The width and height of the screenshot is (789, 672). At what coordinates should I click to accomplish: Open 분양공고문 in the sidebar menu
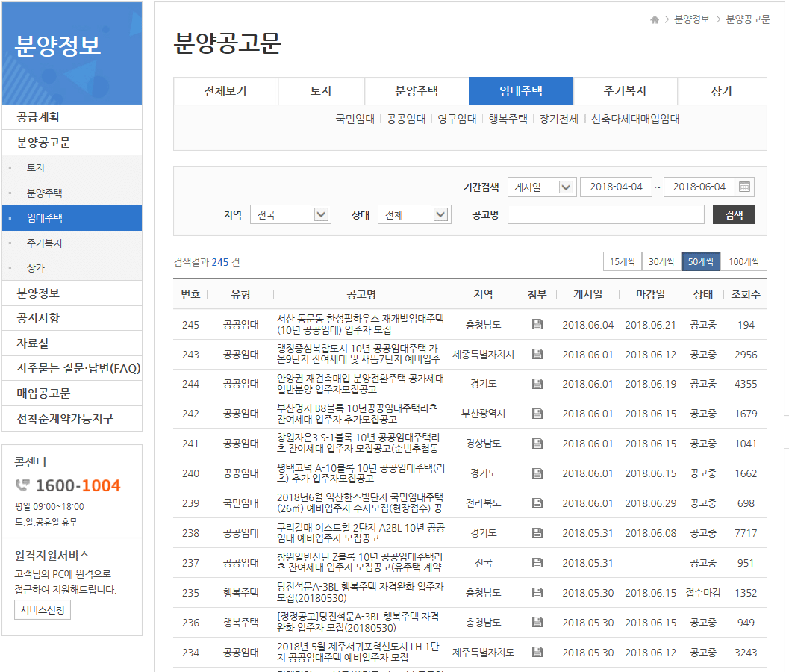pyautogui.click(x=72, y=143)
